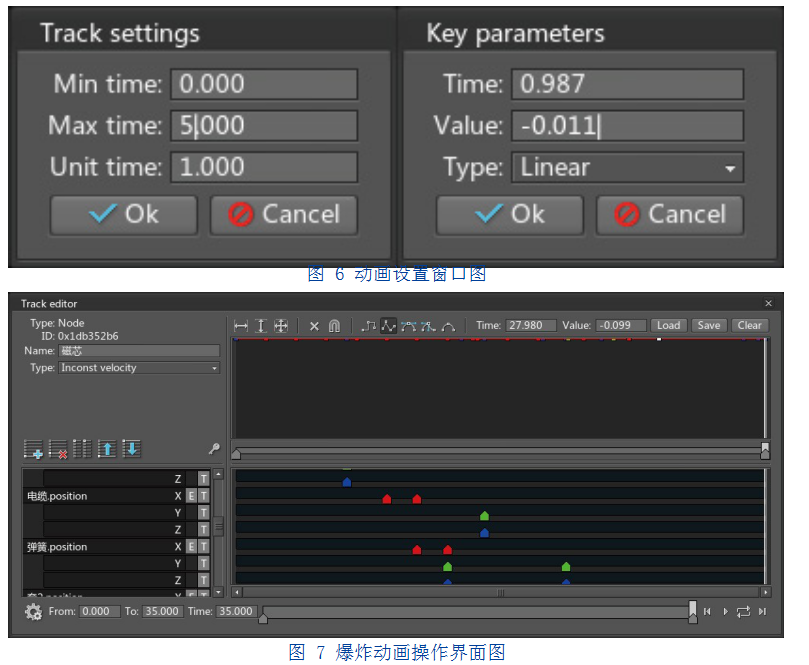Click the graph range slider right handle
Viewport: 809px width, 665px height.
[765, 450]
